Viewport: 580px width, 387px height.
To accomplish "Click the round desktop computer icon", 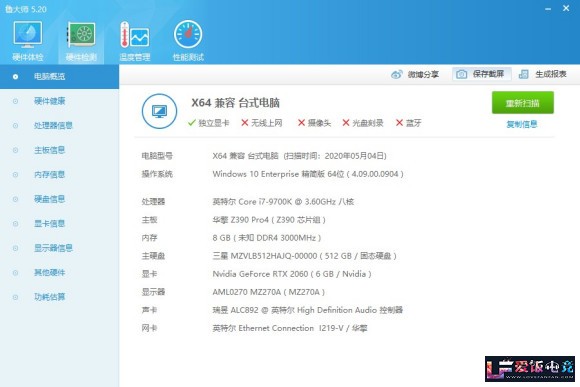I will (x=159, y=111).
